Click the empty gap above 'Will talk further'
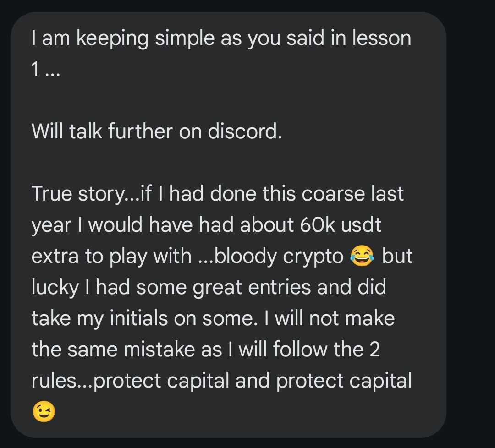The image size is (495, 448). click(x=228, y=100)
